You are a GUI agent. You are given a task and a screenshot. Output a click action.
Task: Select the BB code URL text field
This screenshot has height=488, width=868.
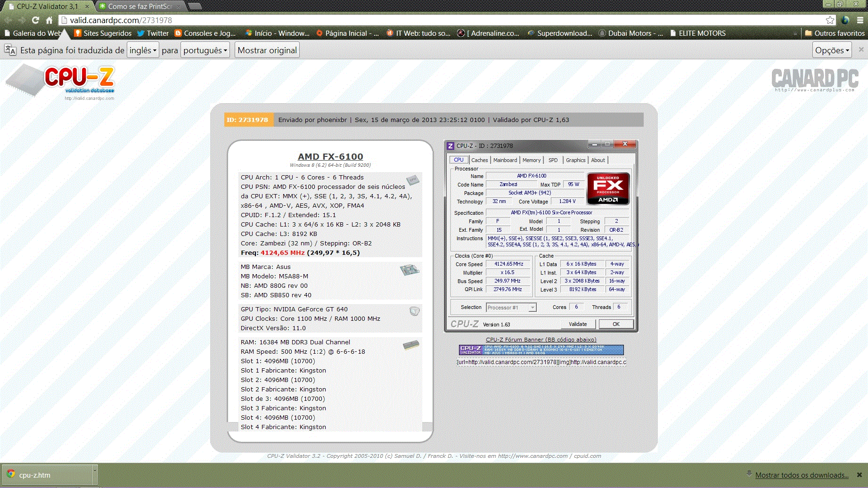pos(541,362)
